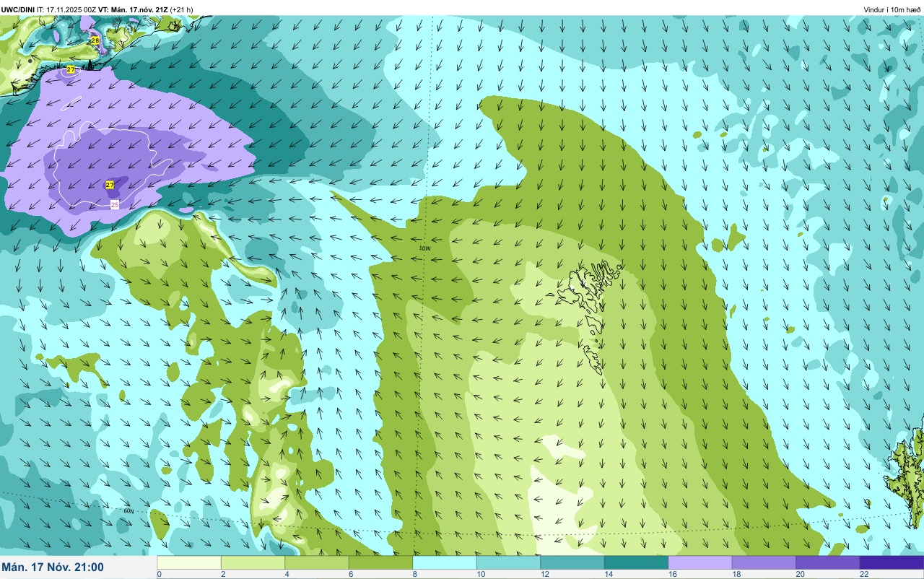Click the 0–2 palest yellow legend swatch
This screenshot has height=579, width=924.
[x=189, y=562]
